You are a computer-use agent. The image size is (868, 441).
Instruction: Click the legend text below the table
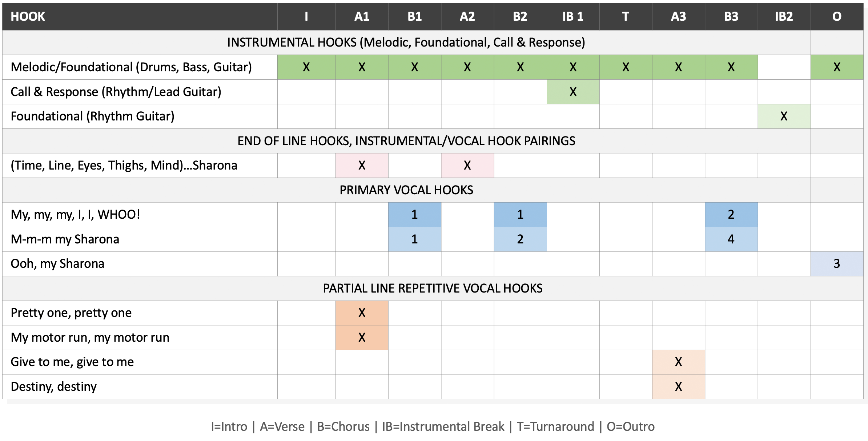[x=433, y=426]
